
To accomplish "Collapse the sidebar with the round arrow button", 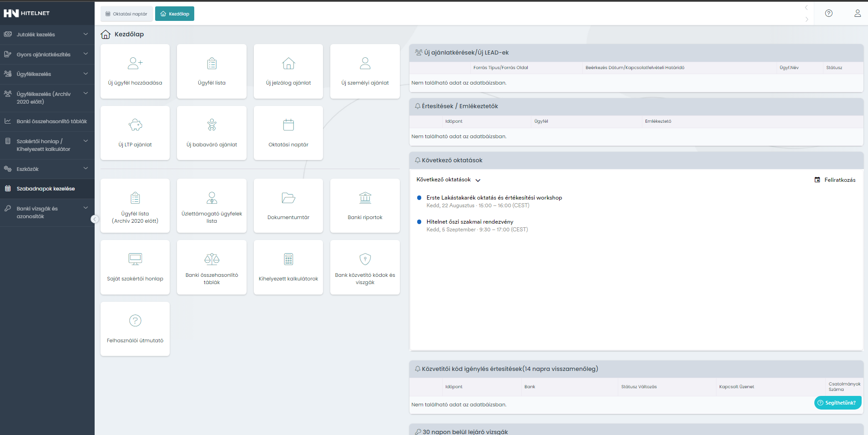I will (95, 219).
